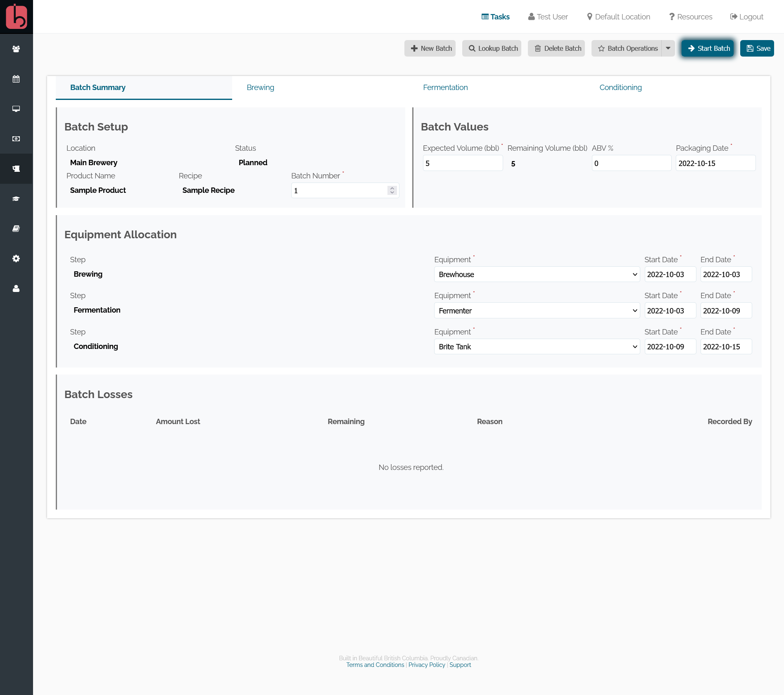Open the people group icon in sidebar

click(x=16, y=49)
